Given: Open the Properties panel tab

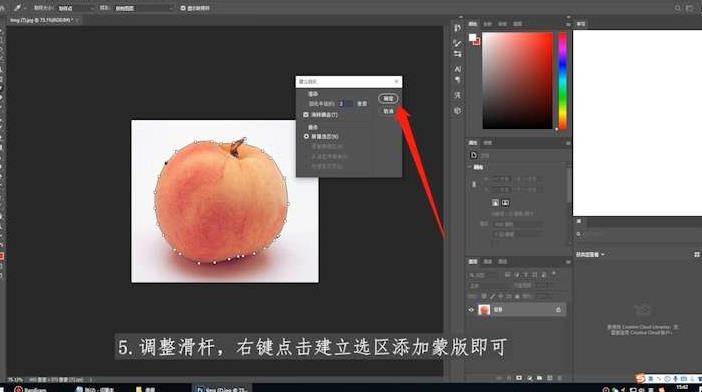Looking at the screenshot, I should [473, 143].
